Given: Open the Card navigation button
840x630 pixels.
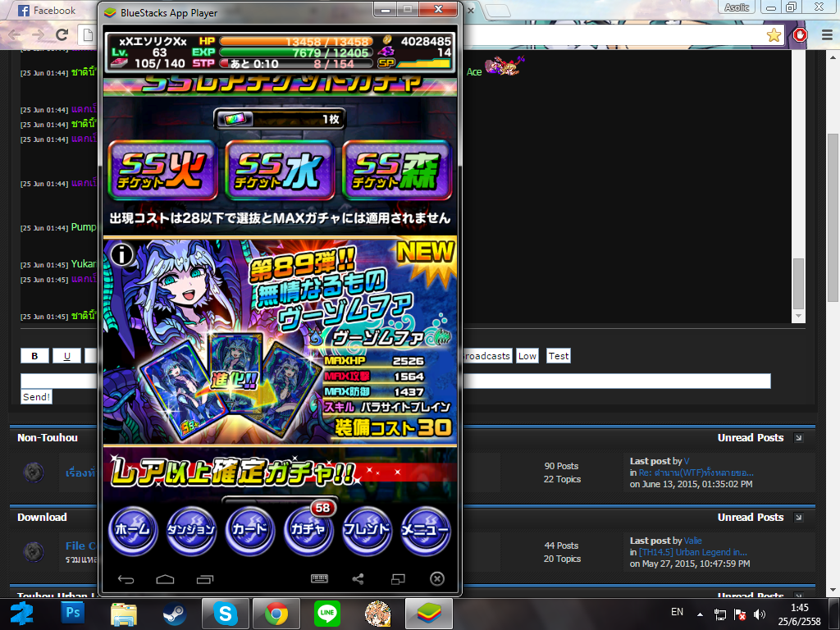Looking at the screenshot, I should click(249, 530).
